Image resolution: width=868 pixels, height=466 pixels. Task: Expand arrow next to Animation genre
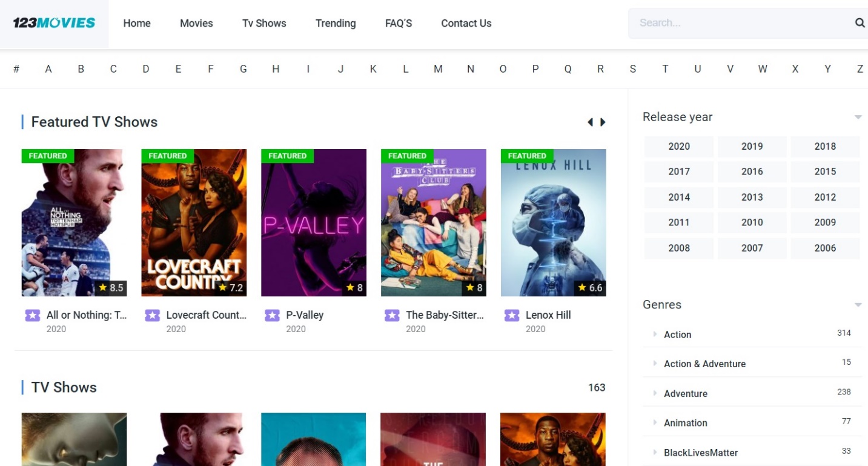[x=655, y=422]
